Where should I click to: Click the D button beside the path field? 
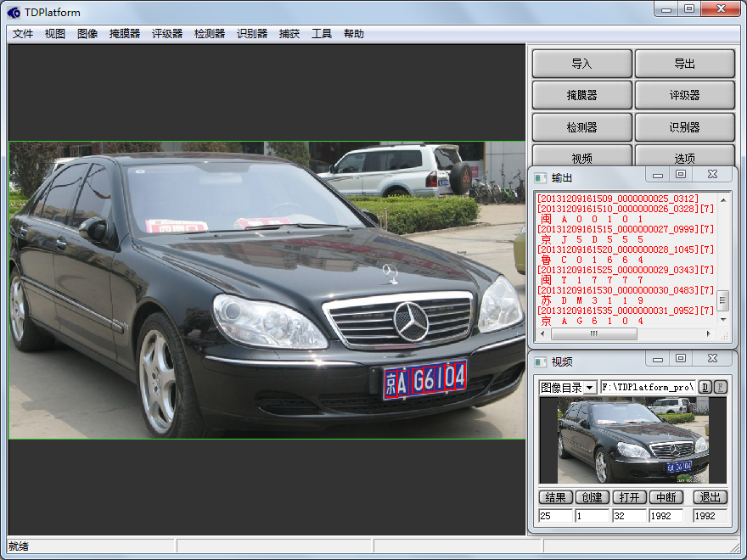[705, 387]
